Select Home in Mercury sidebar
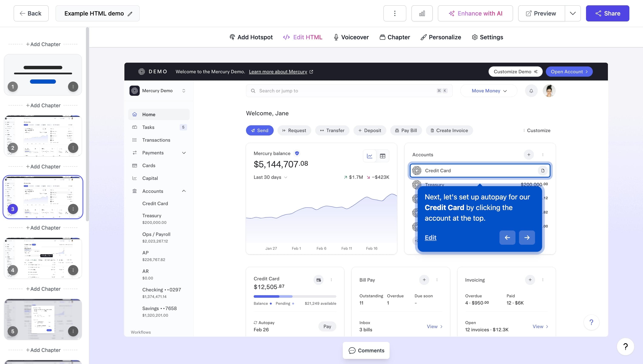 (159, 114)
